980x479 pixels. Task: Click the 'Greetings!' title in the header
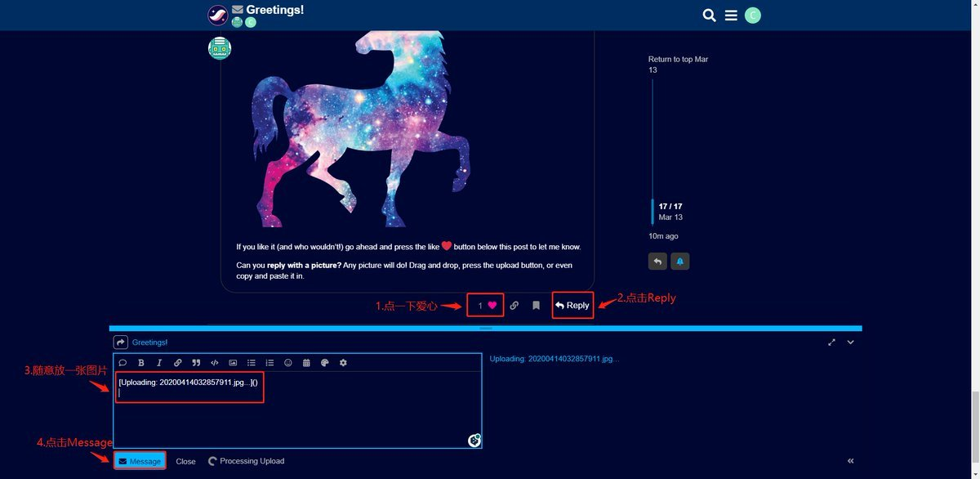click(x=274, y=10)
